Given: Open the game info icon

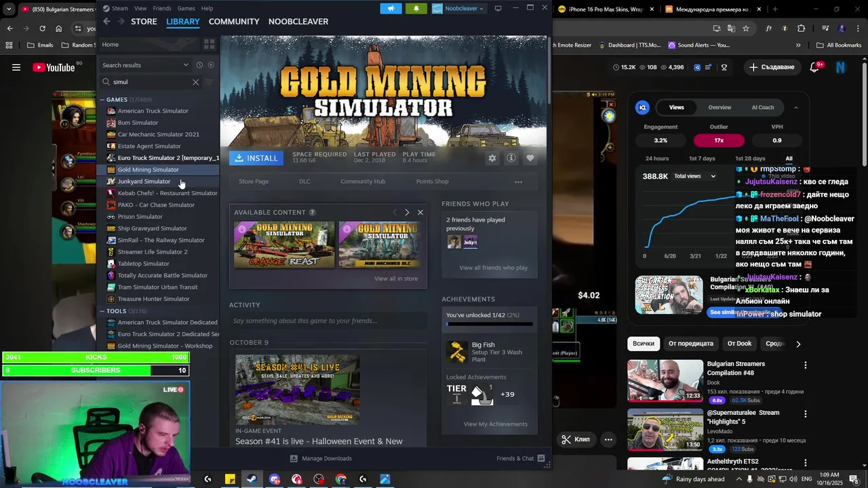Looking at the screenshot, I should coord(511,158).
